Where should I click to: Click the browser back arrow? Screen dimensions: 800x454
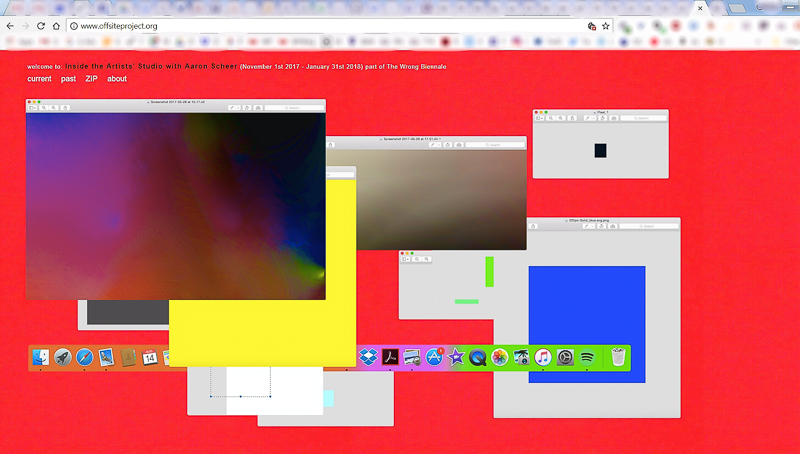(x=10, y=26)
